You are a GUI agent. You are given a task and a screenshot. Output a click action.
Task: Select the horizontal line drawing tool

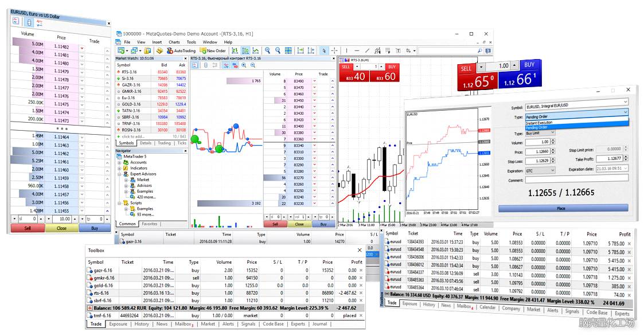[x=357, y=50]
